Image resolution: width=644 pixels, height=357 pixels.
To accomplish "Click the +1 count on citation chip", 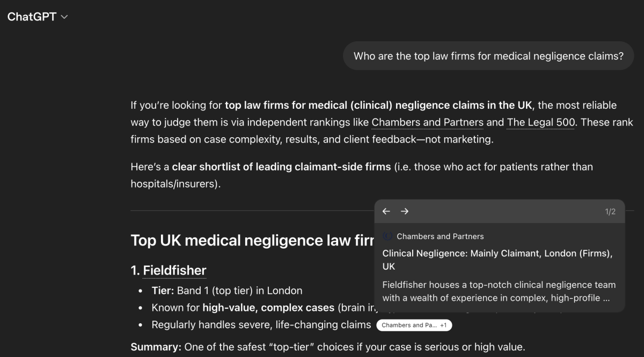I will [x=443, y=325].
